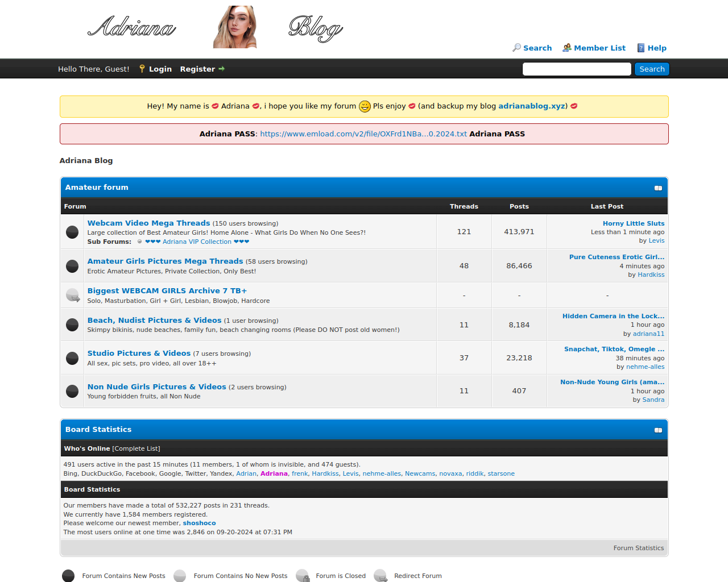Click the post count 86,466
Viewport: 728px width, 582px height.
[x=519, y=266]
